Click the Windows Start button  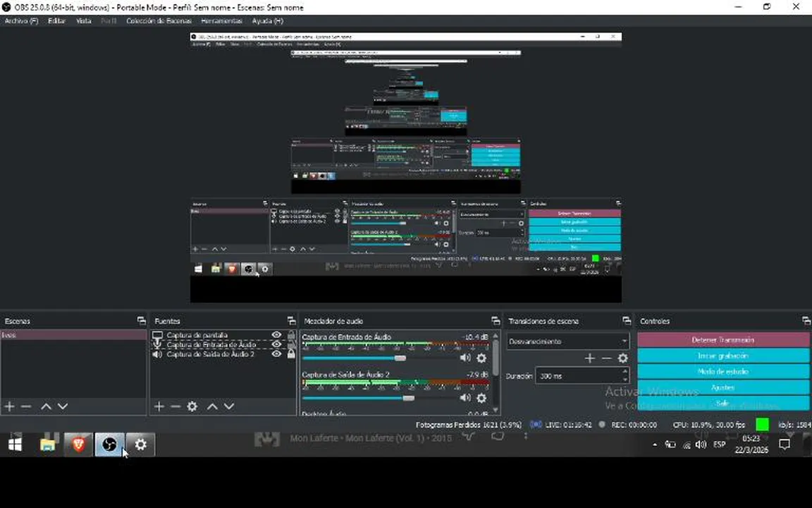[x=15, y=445]
